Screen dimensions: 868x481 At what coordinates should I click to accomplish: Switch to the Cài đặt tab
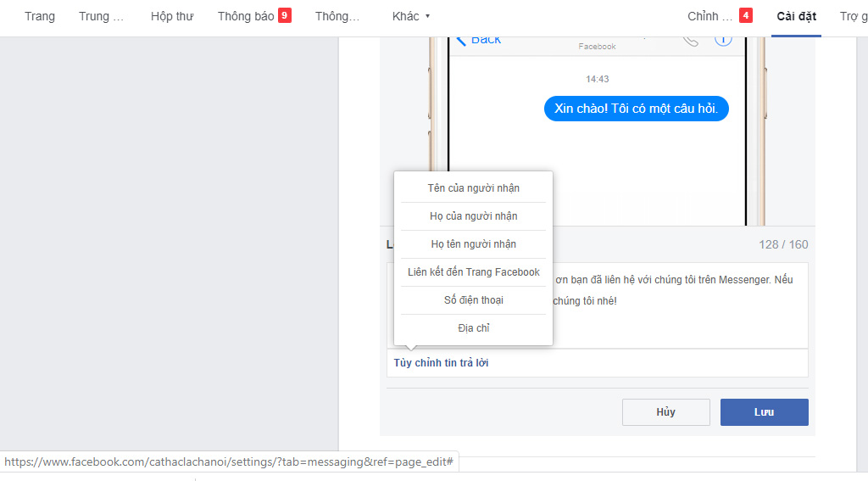796,16
